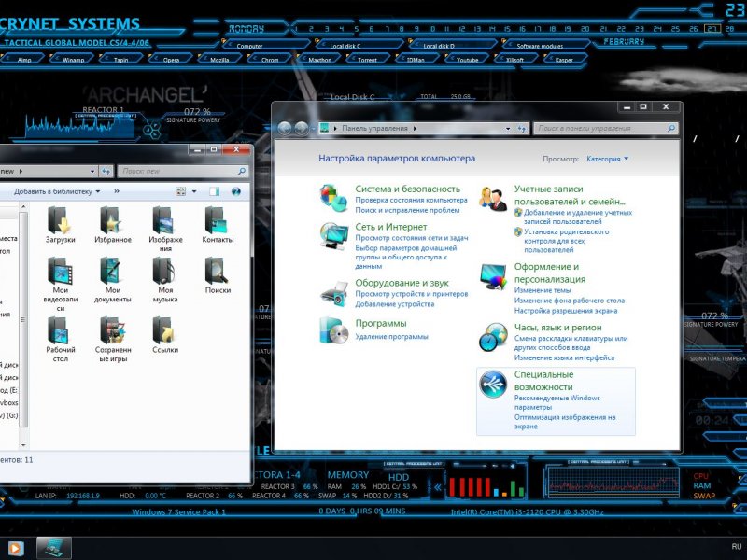Launch Opera from the top bar
Screen dimensions: 747x560
point(171,60)
